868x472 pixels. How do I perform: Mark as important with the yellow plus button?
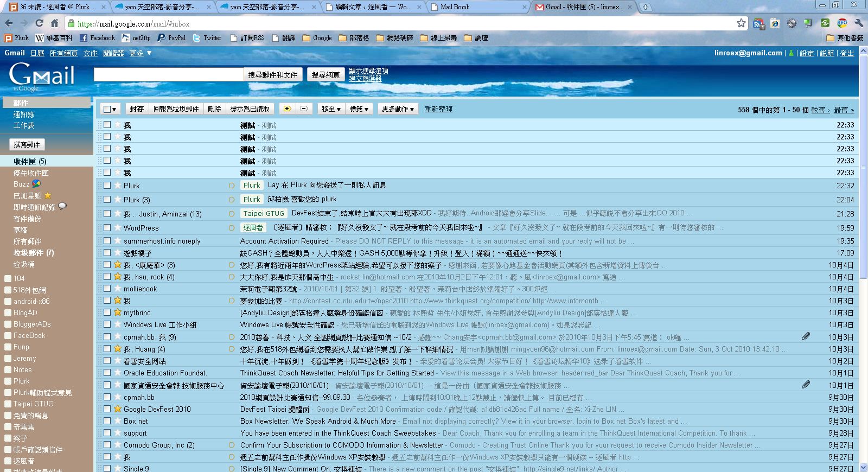point(287,109)
